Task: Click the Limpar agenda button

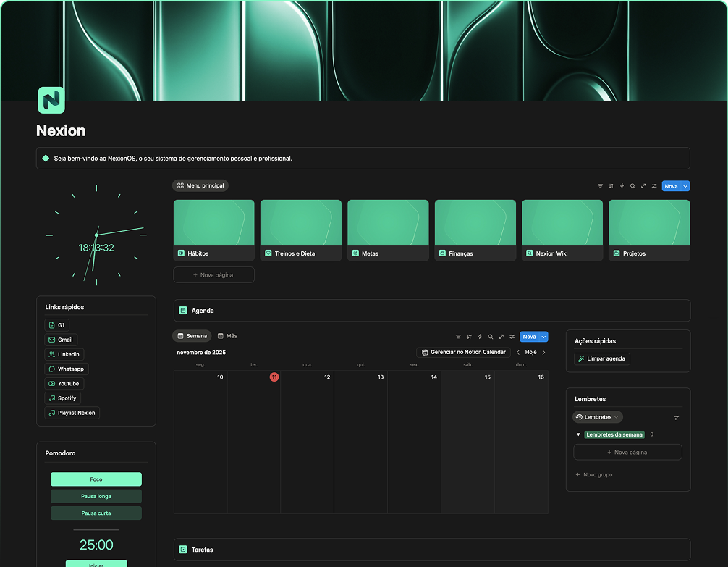Action: [x=601, y=358]
